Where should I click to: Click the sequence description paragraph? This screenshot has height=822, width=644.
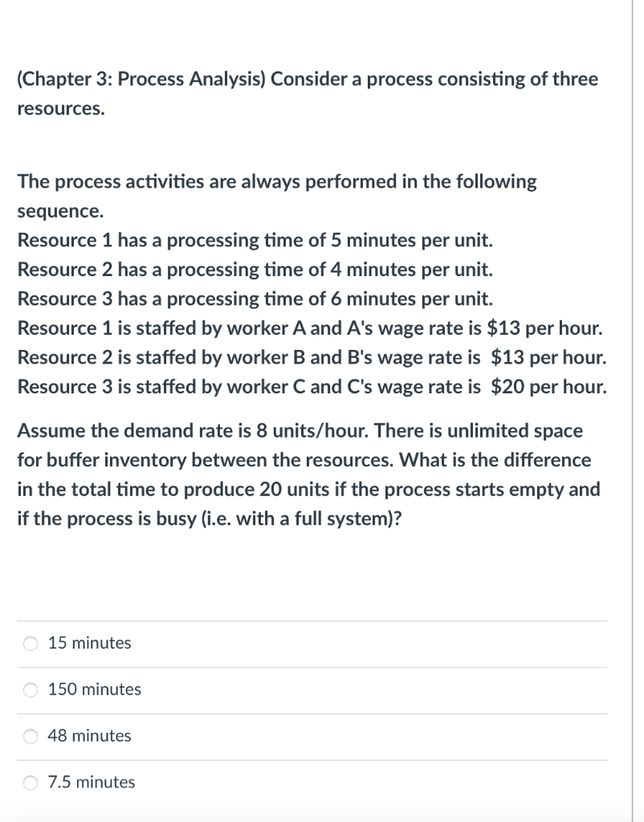click(277, 196)
